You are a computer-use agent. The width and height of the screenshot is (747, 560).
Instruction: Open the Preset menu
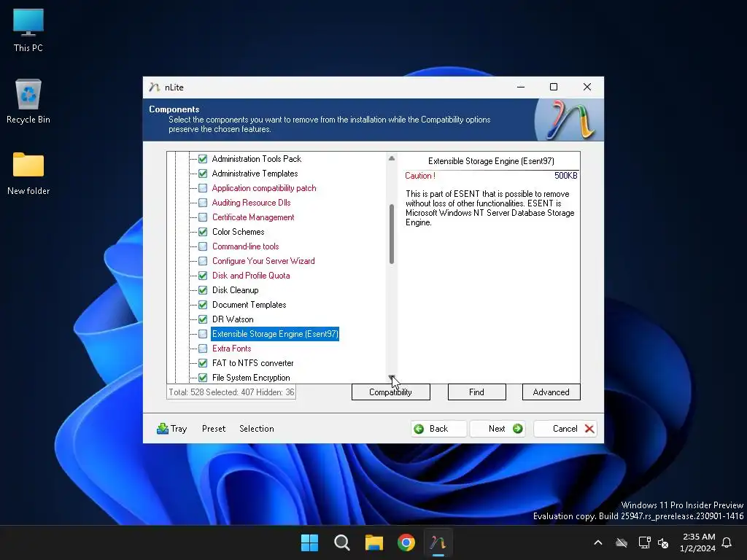click(214, 429)
